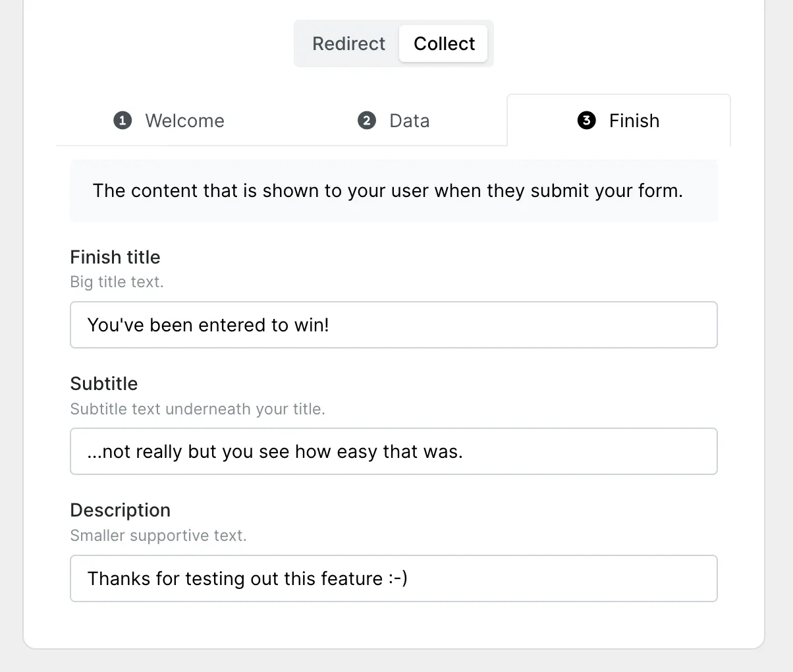Select the Finish tab
The width and height of the screenshot is (793, 672).
pos(618,121)
